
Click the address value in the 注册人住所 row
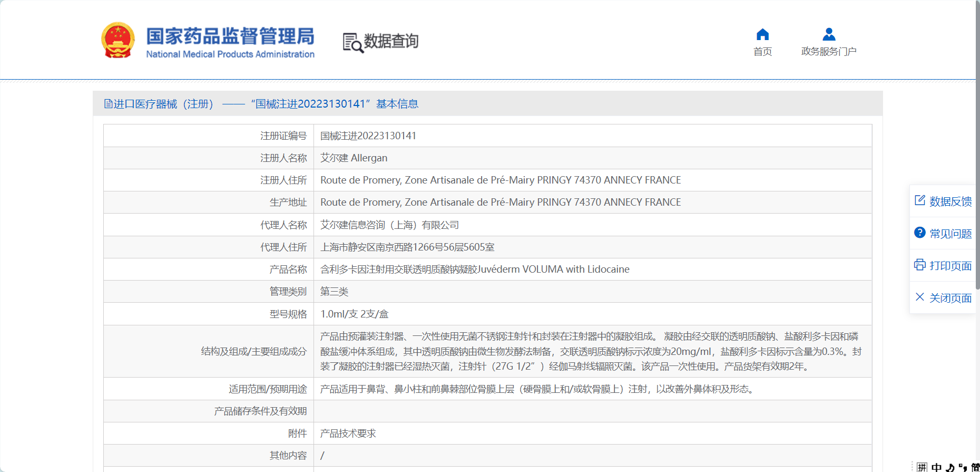(x=501, y=180)
